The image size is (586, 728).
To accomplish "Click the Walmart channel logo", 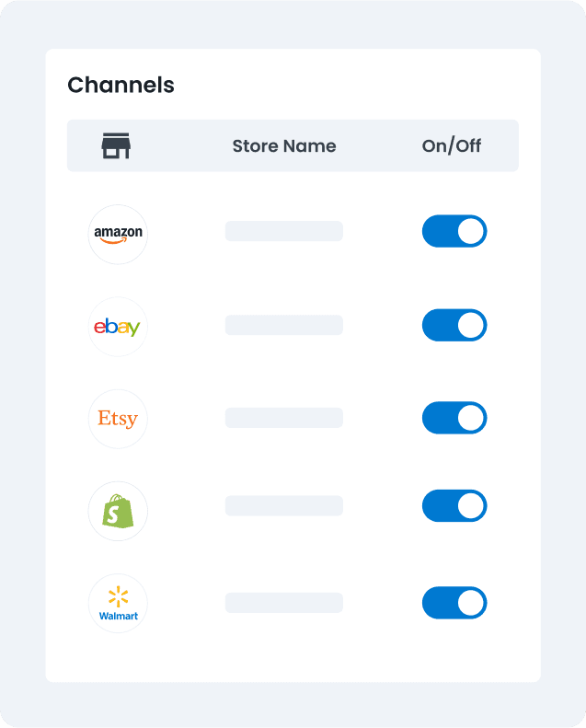I will tap(118, 603).
